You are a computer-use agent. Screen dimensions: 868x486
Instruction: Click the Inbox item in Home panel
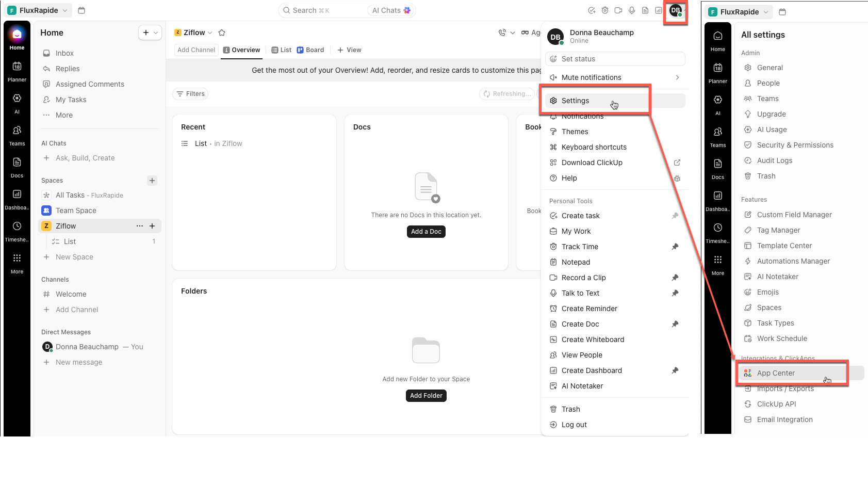100,53
